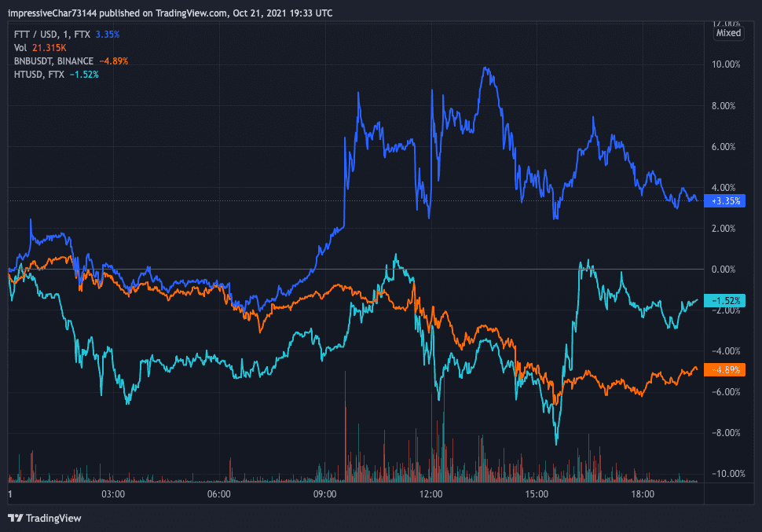Open the Mixed scale mode badge
This screenshot has height=532, width=762.
point(728,33)
